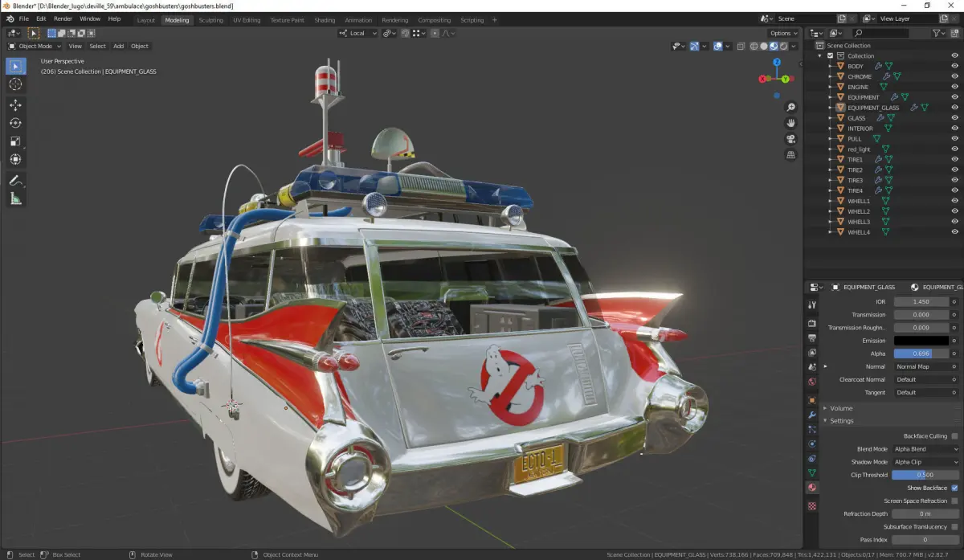Click the wrench modifier icon on BODY row

(878, 66)
